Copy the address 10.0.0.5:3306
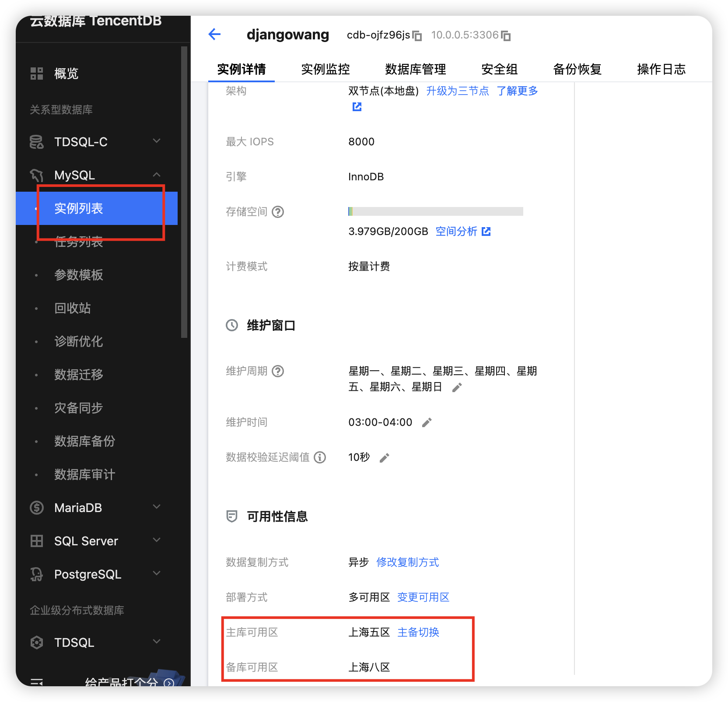The width and height of the screenshot is (728, 702). coord(506,35)
